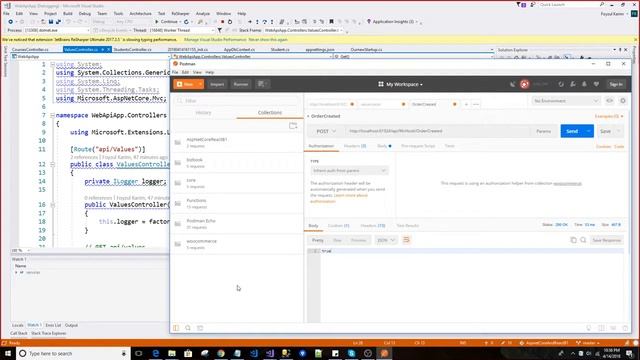Open the My Workspace dropdown
The width and height of the screenshot is (640, 360).
pos(400,84)
